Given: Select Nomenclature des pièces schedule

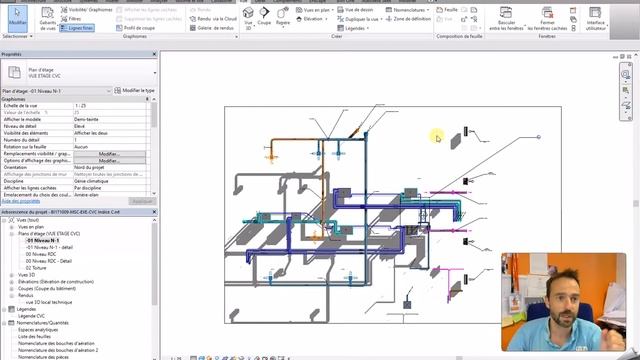Looking at the screenshot, I should pos(43,357).
